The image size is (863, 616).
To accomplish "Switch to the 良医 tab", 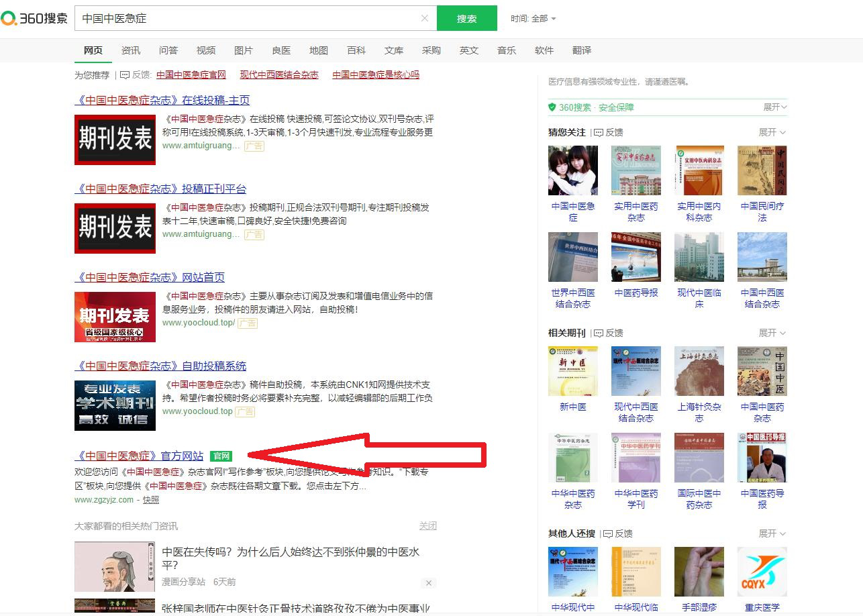I will click(281, 50).
